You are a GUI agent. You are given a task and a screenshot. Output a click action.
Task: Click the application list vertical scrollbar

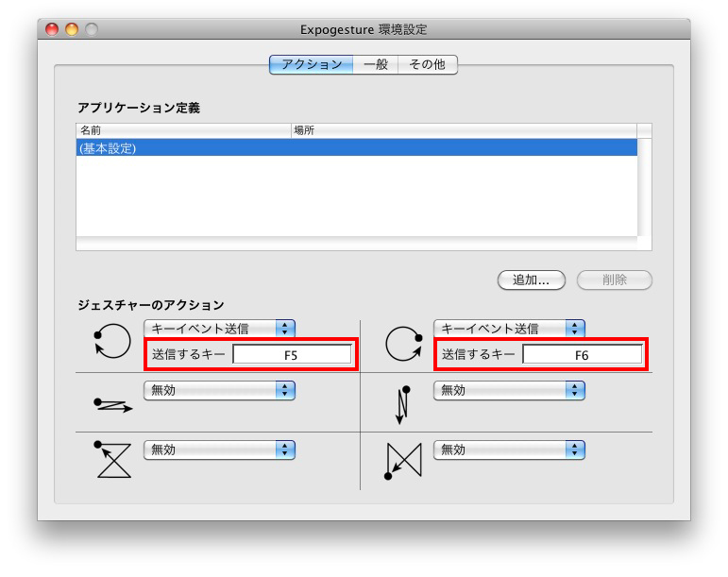(x=644, y=187)
